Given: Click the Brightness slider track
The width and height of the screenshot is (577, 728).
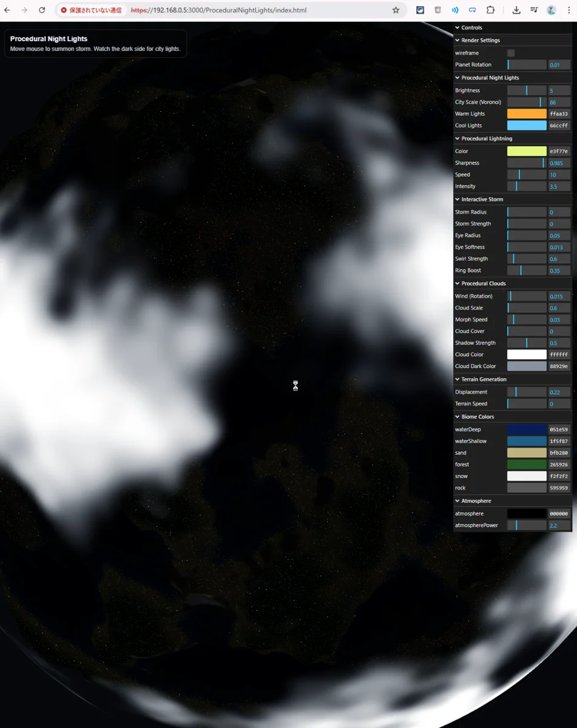Looking at the screenshot, I should (x=527, y=90).
